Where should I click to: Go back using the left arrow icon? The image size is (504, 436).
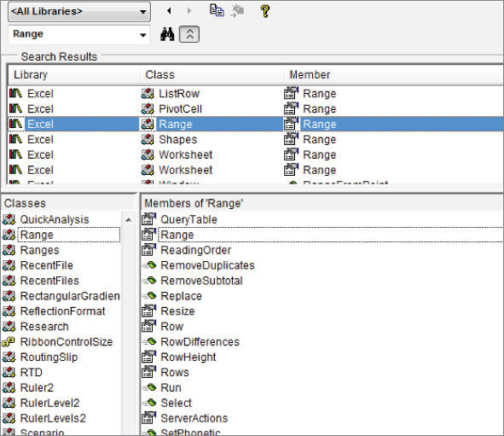tap(169, 11)
